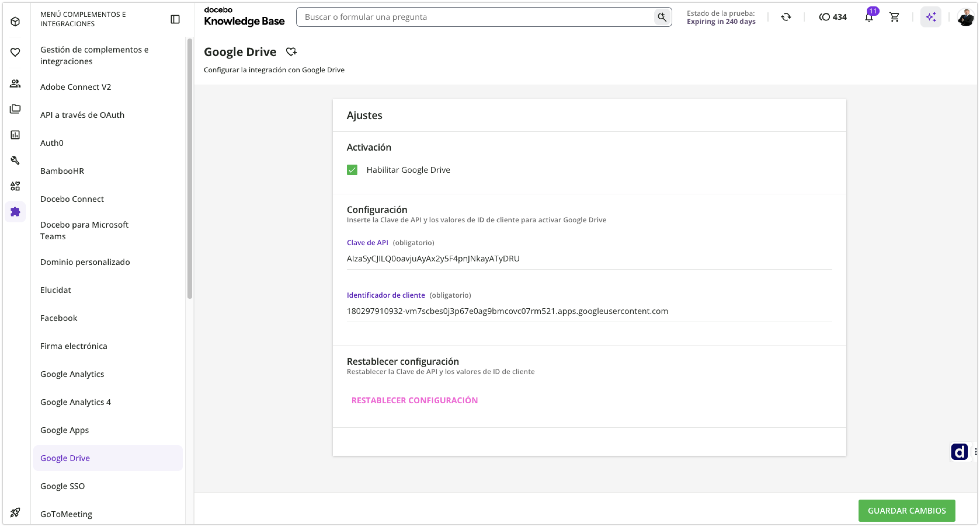The width and height of the screenshot is (980, 527).
Task: Click 'Identificador de cliente' label text
Action: point(386,295)
